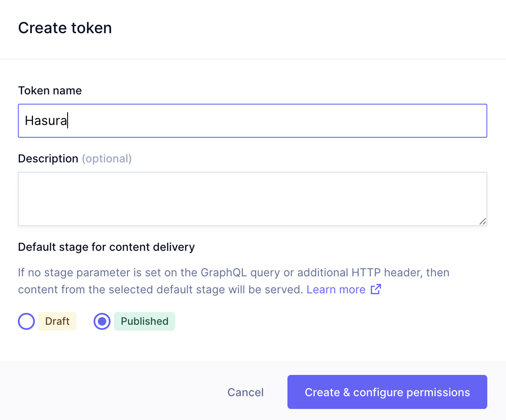Click the Description field label
Image resolution: width=506 pixels, height=420 pixels.
pos(48,159)
